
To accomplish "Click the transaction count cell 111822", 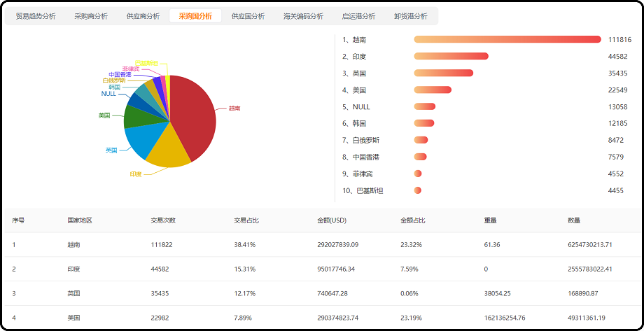I will pos(162,245).
